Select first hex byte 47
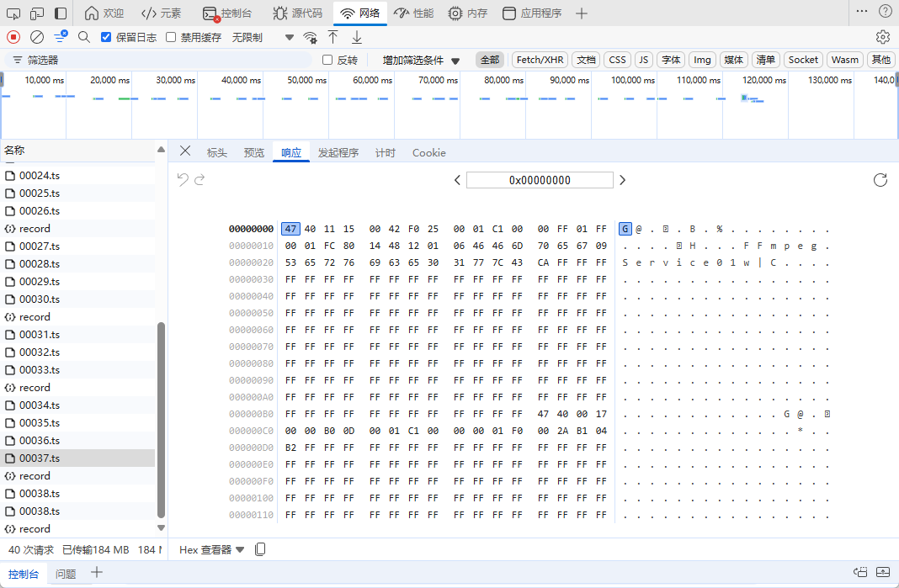899x588 pixels. 290,229
